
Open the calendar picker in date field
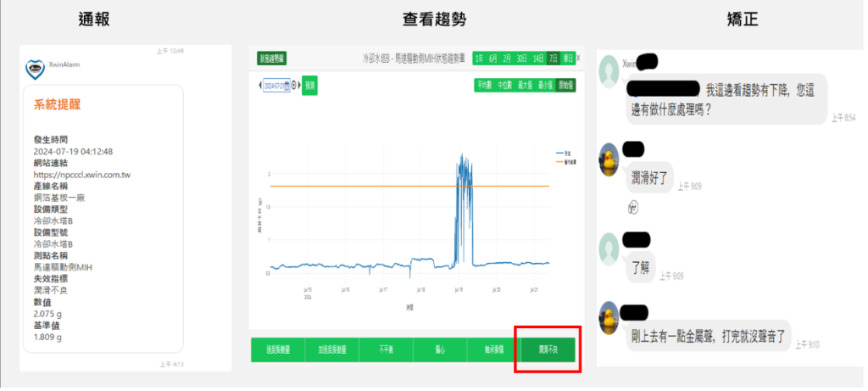tap(288, 86)
